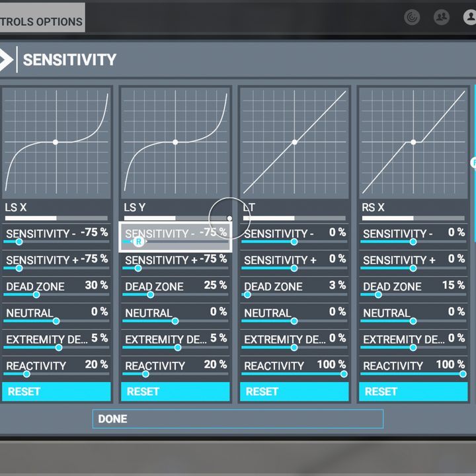476x476 pixels.
Task: Reset the LS X axis settings
Action: pos(56,391)
